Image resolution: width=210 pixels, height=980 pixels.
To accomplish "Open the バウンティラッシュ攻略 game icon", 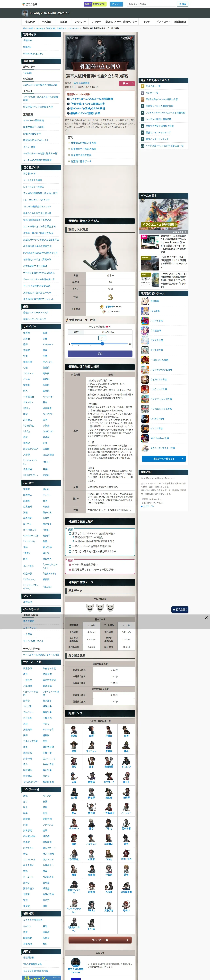I will [145, 370].
